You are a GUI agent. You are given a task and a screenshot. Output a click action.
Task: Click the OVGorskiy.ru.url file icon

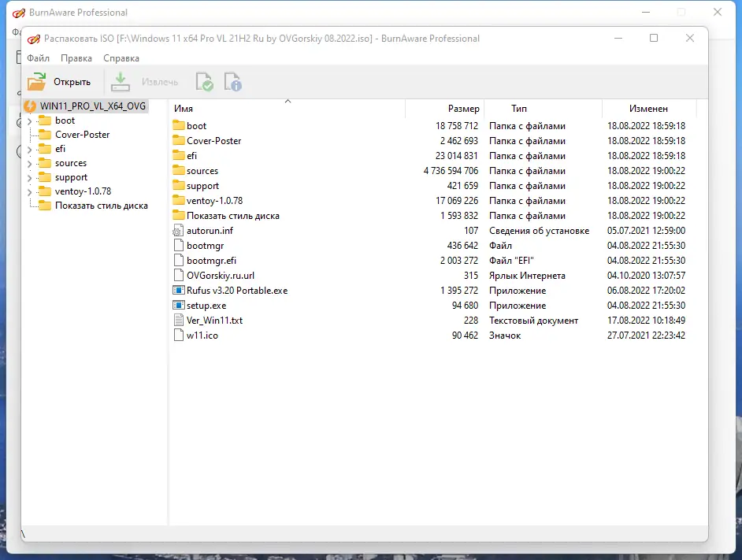point(178,275)
